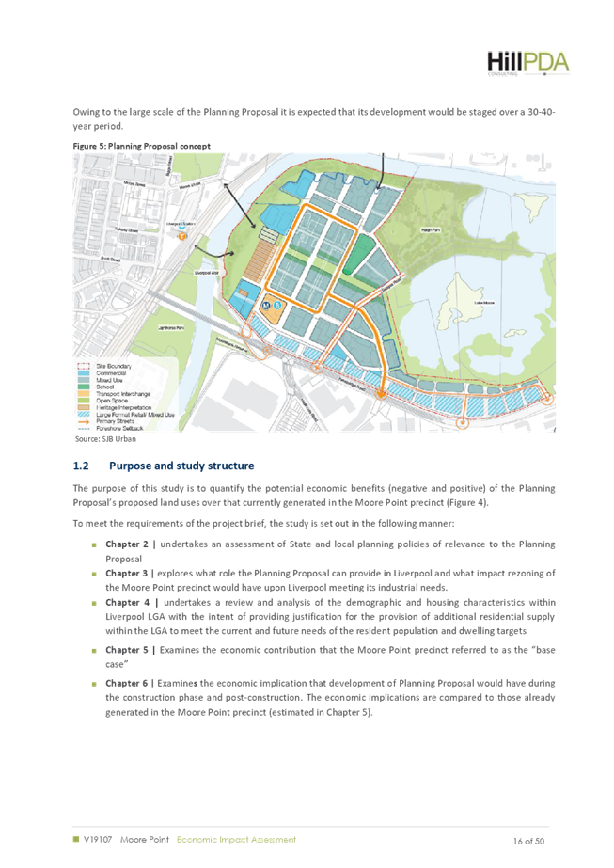The image size is (614, 868).
Task: Click the green School parcel on the map
Action: click(357, 254)
